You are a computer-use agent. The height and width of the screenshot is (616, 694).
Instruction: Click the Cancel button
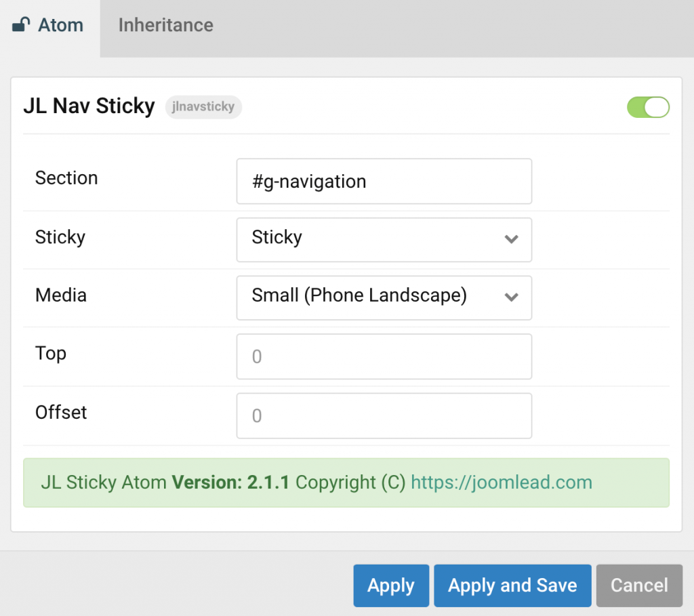tap(638, 585)
